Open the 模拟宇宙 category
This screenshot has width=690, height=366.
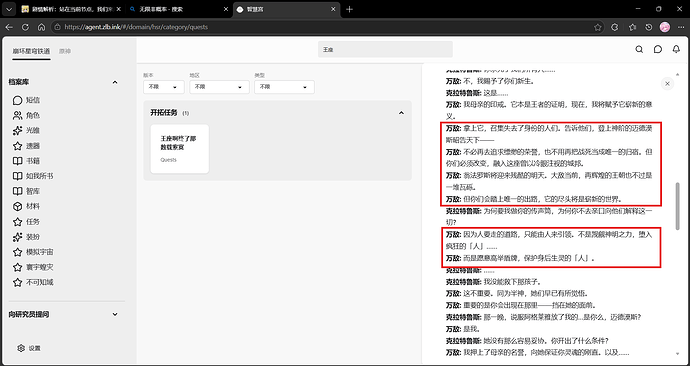click(x=33, y=252)
